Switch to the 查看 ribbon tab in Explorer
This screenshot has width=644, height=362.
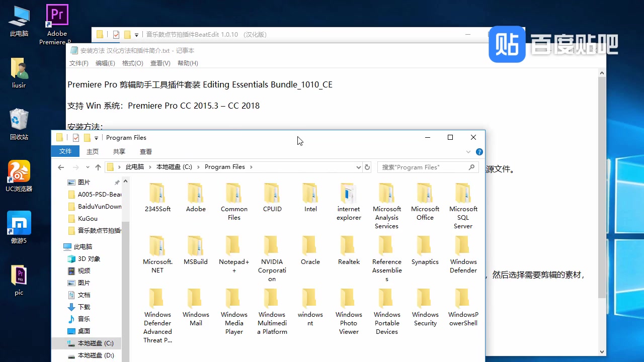[x=146, y=151]
